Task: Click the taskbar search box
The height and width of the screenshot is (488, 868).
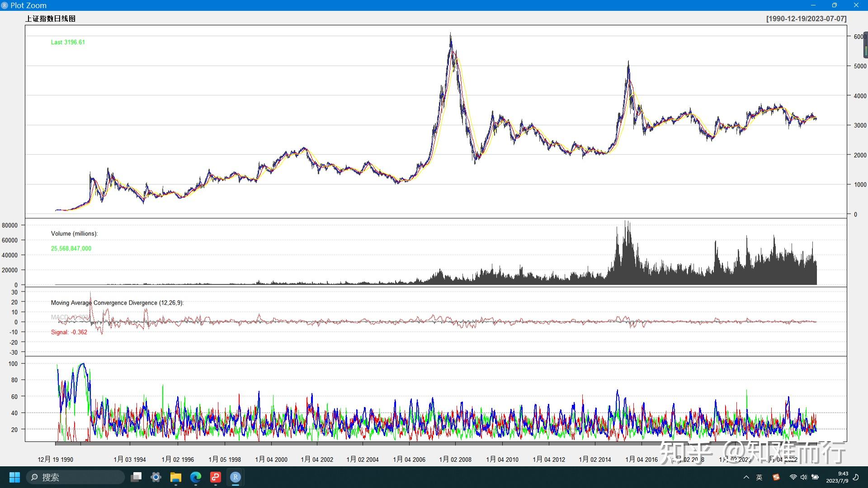Action: [x=75, y=477]
